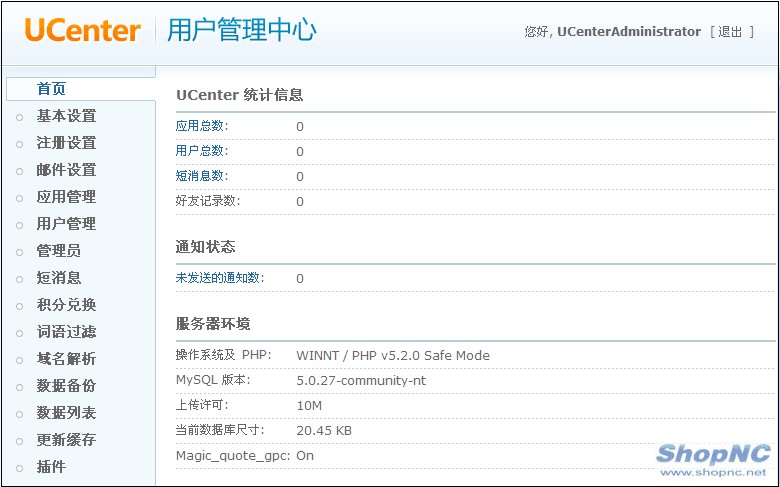
Task: Click the 上传许可 label
Action: (201, 405)
